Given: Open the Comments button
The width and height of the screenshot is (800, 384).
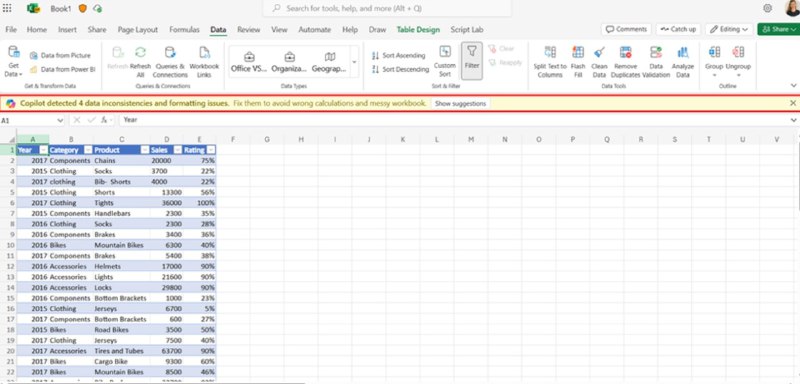Looking at the screenshot, I should 626,30.
